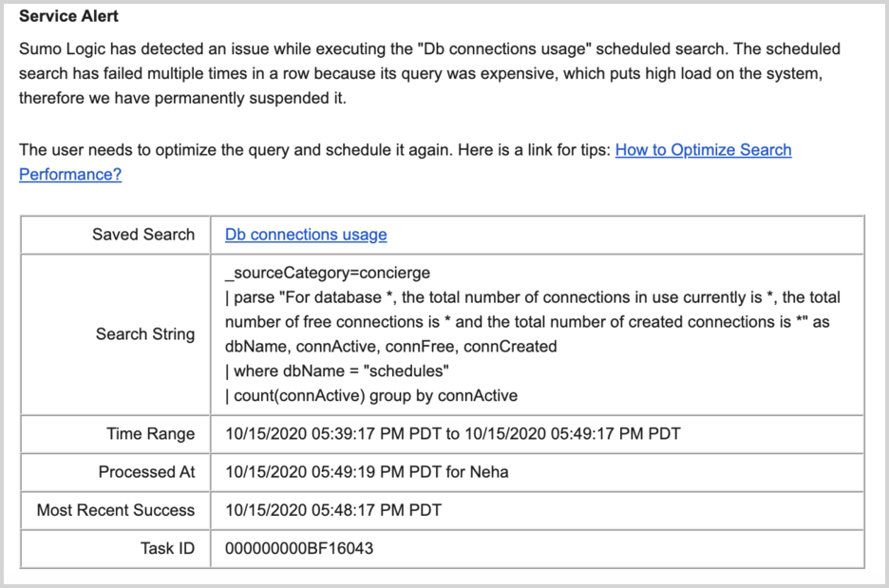Click the Processed At label cell
Viewport: 889px width, 588px height.
pyautogui.click(x=146, y=472)
